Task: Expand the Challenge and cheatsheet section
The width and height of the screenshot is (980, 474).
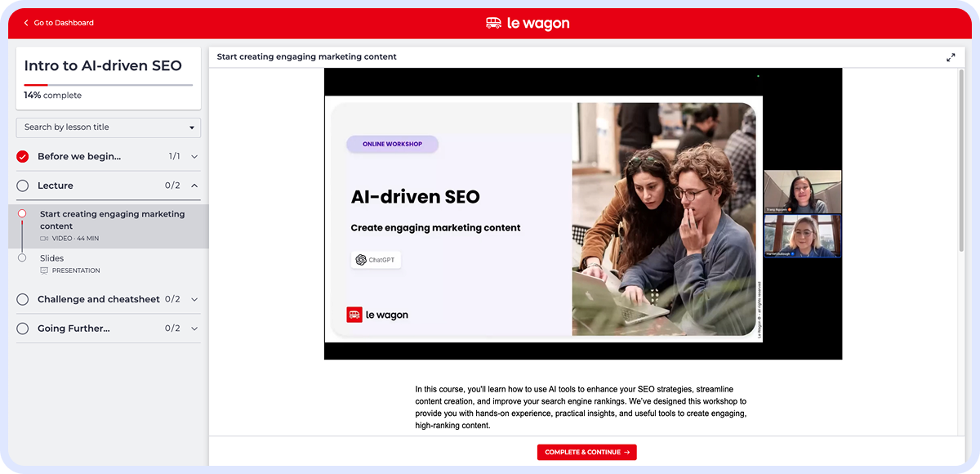Action: coord(195,299)
